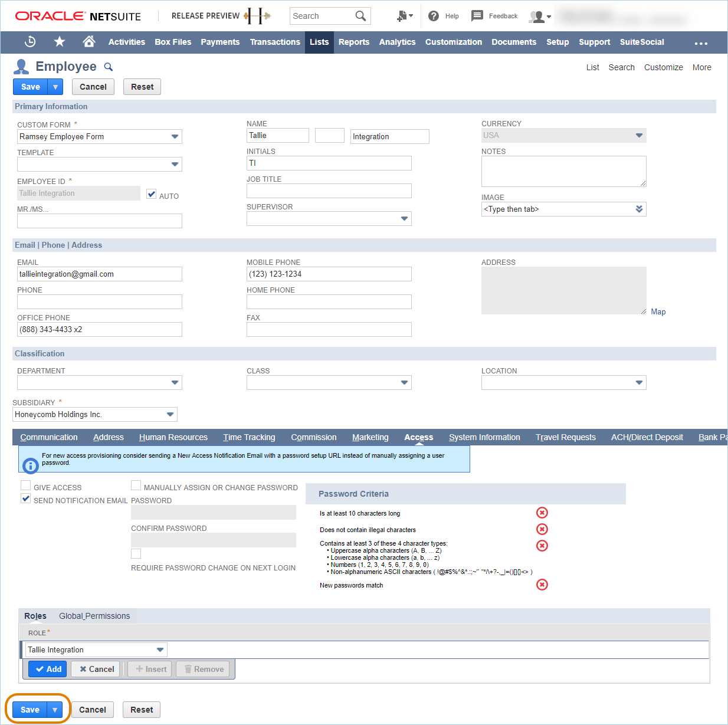Click the red X beside 'illegal characters'
Screen dimensions: 728x725
tap(542, 529)
